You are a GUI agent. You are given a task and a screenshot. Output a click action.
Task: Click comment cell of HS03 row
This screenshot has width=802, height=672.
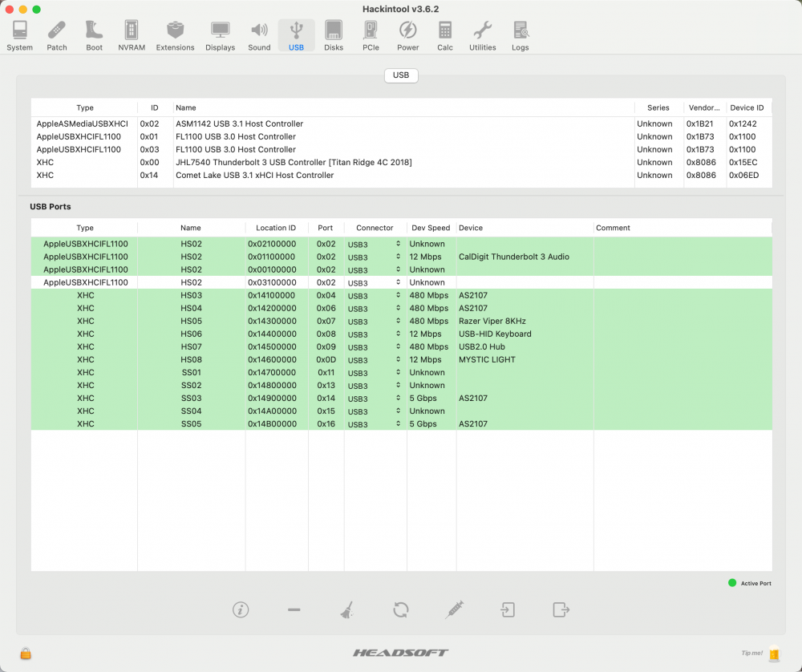(x=683, y=296)
